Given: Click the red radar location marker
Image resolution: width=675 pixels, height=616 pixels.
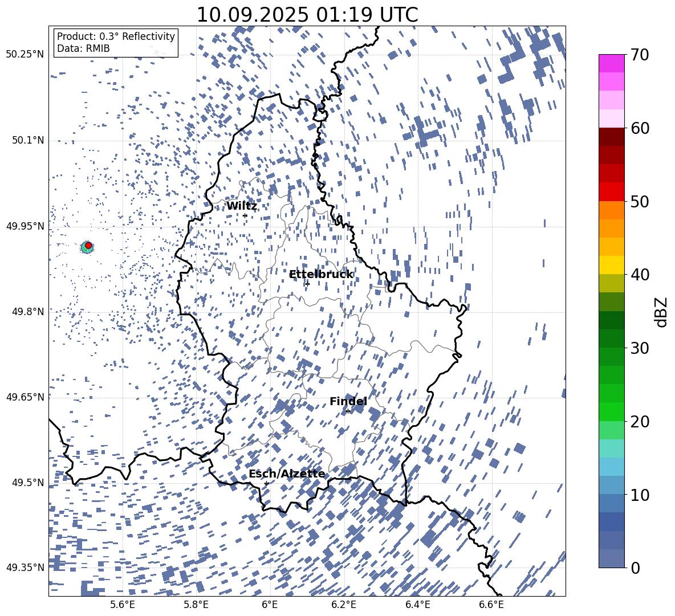Looking at the screenshot, I should pos(88,246).
